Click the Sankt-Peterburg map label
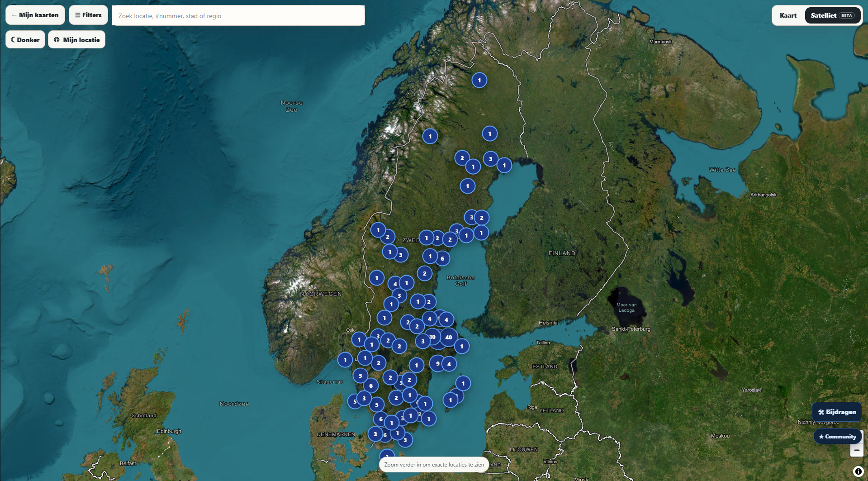 point(631,329)
